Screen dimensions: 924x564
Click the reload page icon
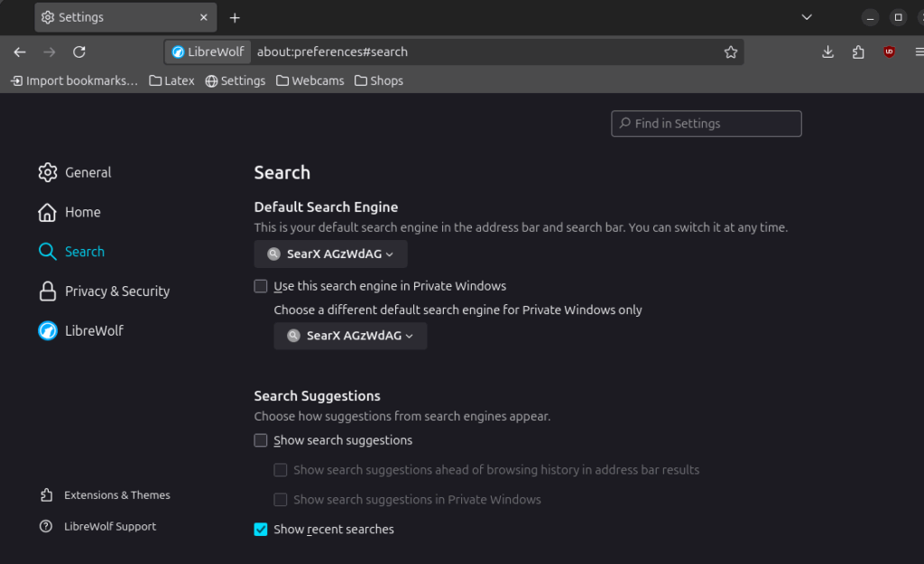coord(79,52)
